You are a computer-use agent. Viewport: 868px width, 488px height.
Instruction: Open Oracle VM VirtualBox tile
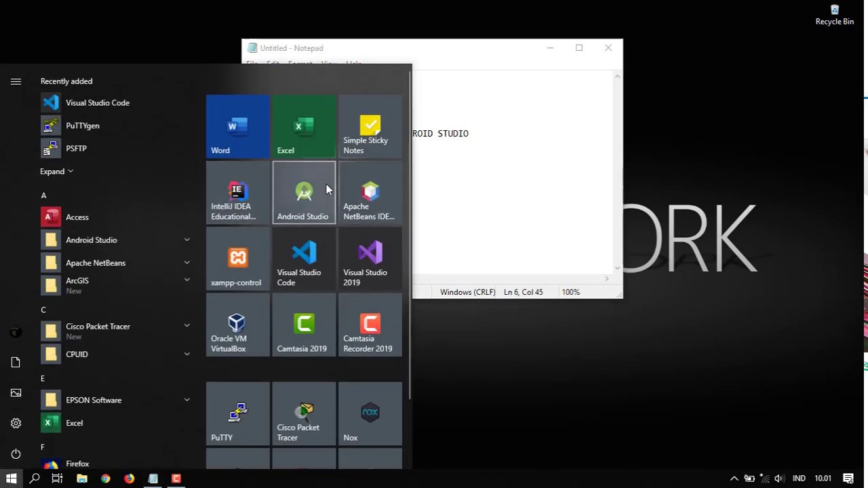[237, 325]
